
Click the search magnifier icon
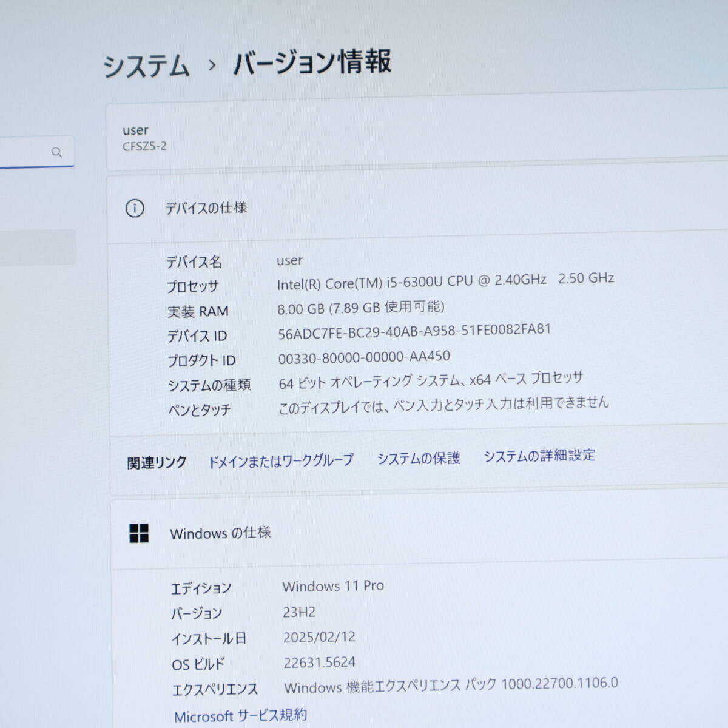57,152
